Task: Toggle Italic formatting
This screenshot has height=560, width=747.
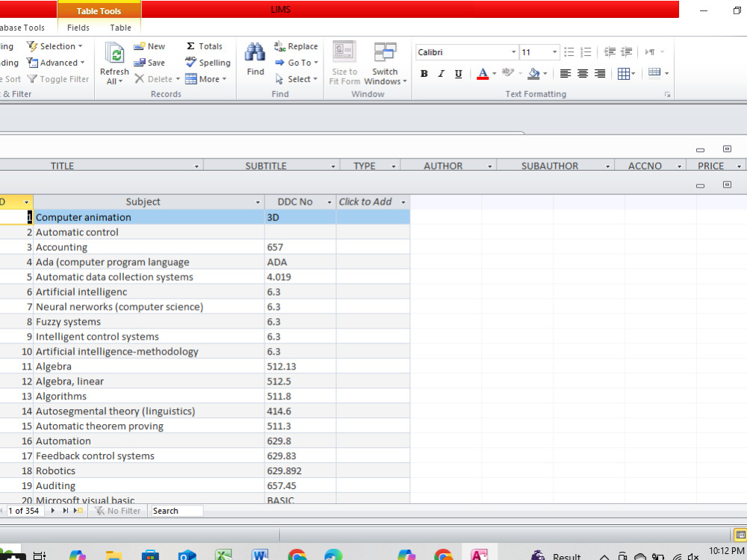Action: [441, 74]
